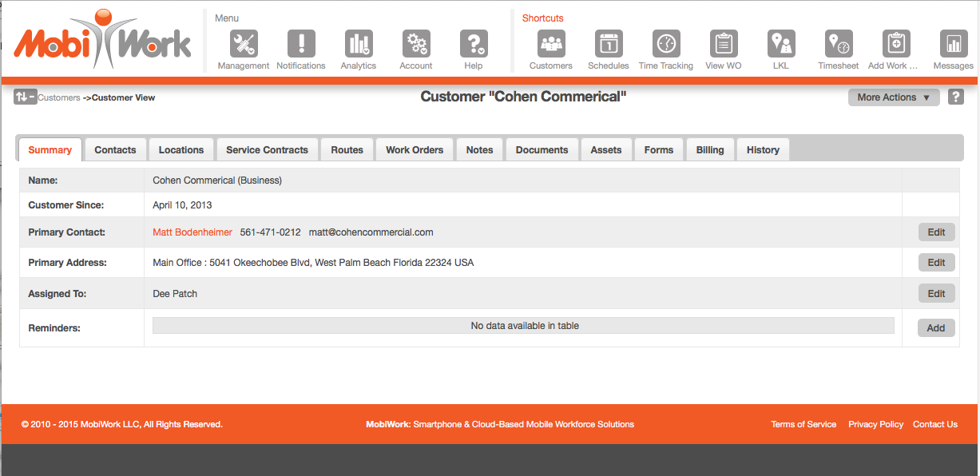Switch to the Work Orders tab
Screen dimensions: 980x476
pos(415,149)
